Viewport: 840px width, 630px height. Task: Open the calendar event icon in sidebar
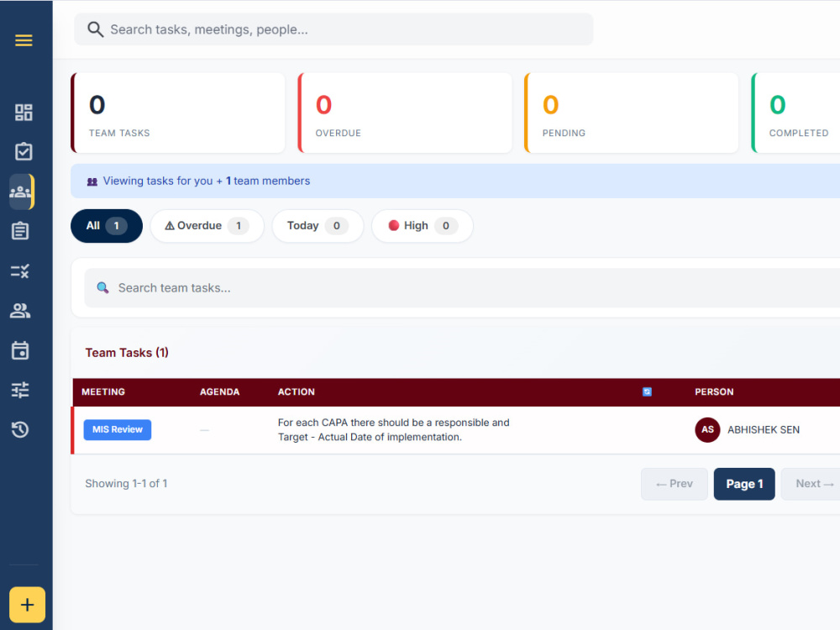pos(20,350)
